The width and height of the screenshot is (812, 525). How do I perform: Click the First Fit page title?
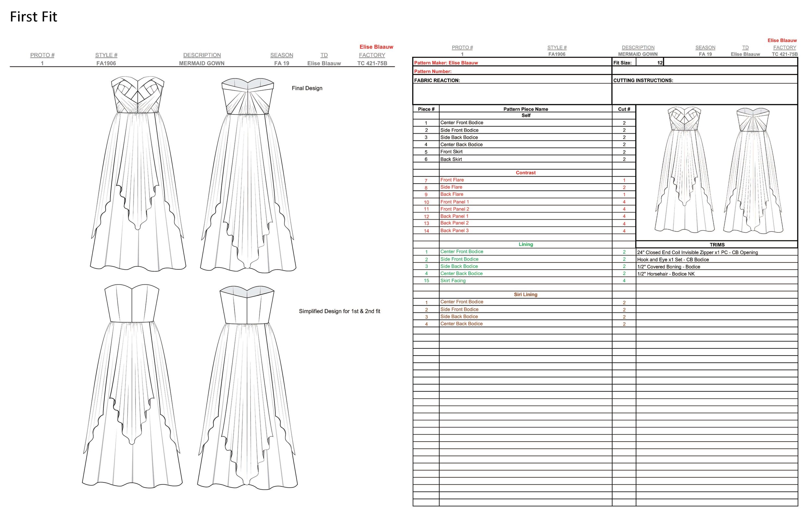[x=33, y=17]
